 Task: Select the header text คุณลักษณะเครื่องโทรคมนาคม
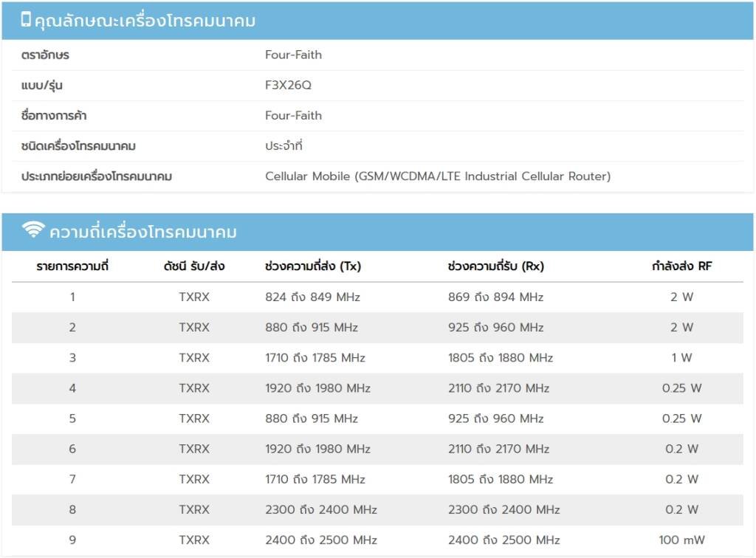click(x=145, y=21)
